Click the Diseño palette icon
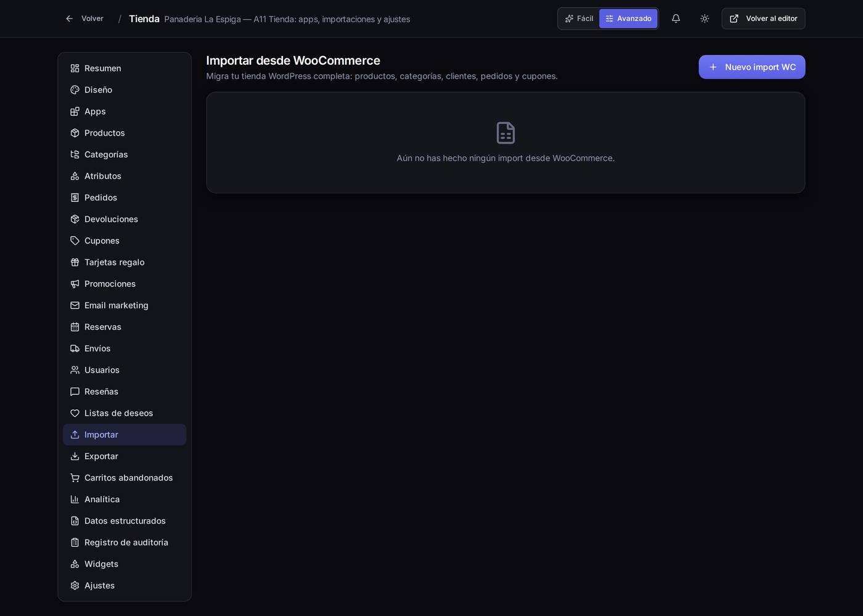 (x=75, y=90)
